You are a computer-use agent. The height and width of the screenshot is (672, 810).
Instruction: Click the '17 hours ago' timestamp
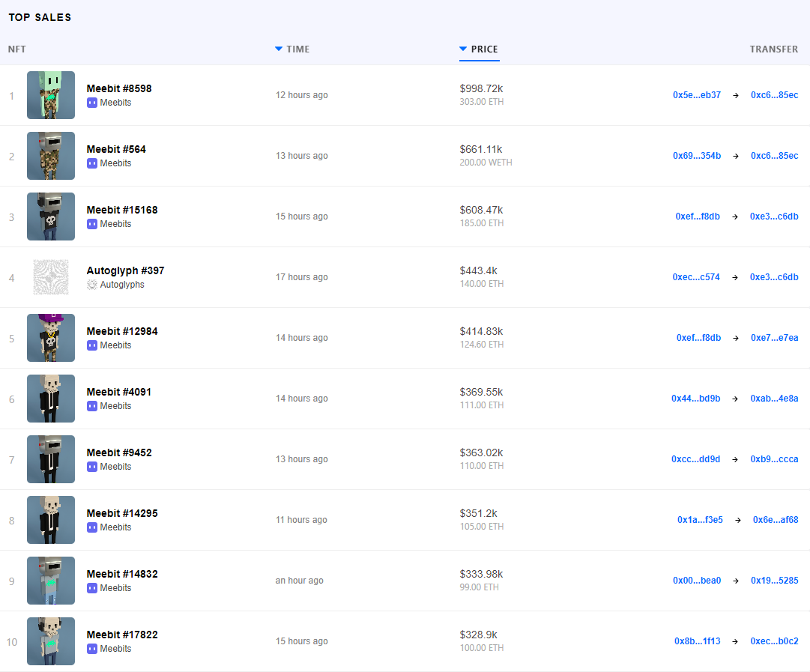coord(302,277)
